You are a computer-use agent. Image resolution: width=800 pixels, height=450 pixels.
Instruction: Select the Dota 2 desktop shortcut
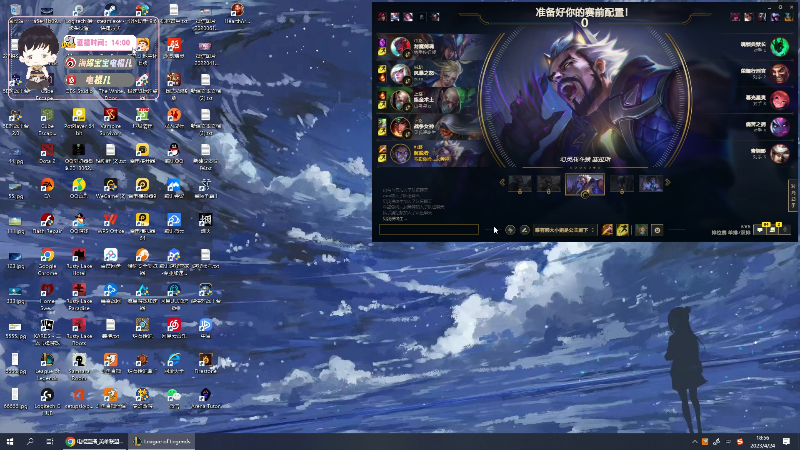coord(47,153)
